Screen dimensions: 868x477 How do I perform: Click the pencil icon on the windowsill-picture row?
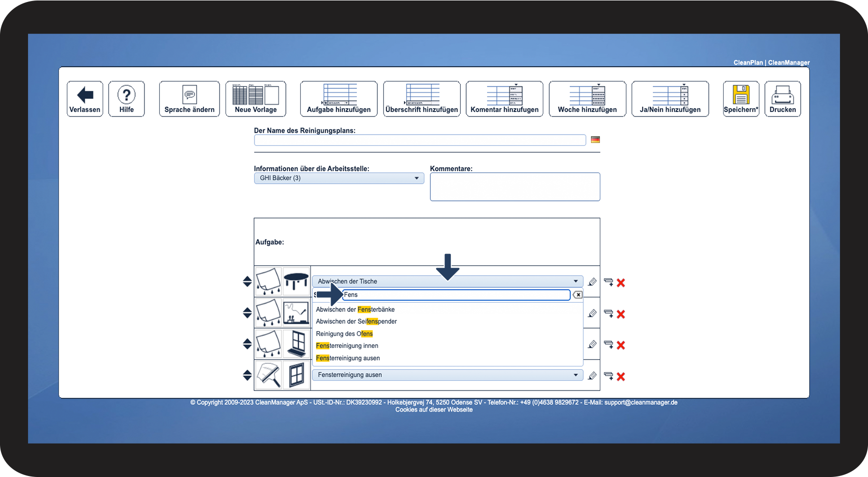(x=592, y=344)
